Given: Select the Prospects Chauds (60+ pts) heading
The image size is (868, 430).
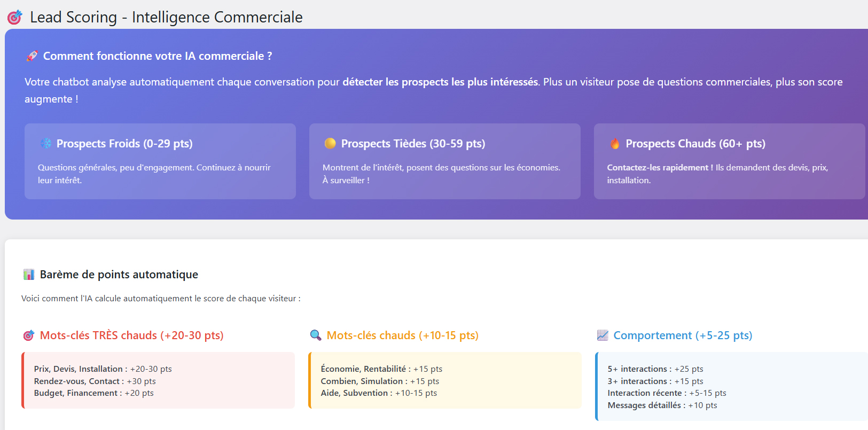Looking at the screenshot, I should 695,144.
